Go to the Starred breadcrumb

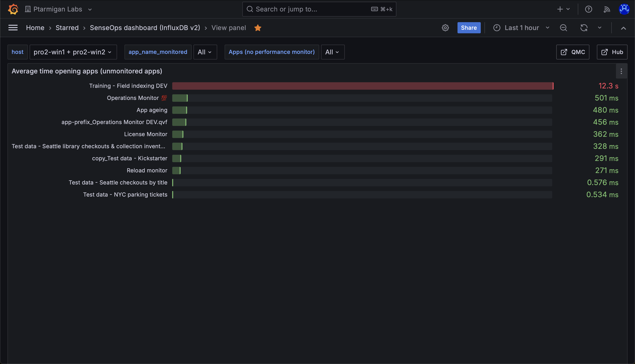(x=67, y=28)
